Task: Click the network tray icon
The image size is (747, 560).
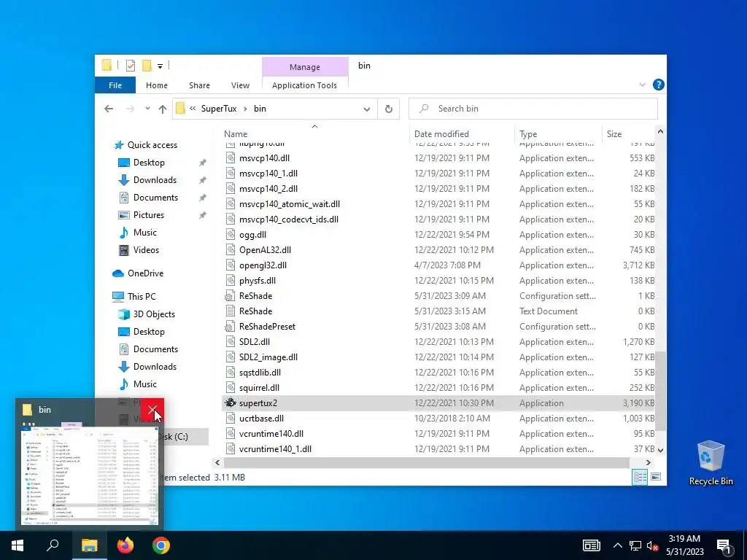Action: click(x=635, y=545)
